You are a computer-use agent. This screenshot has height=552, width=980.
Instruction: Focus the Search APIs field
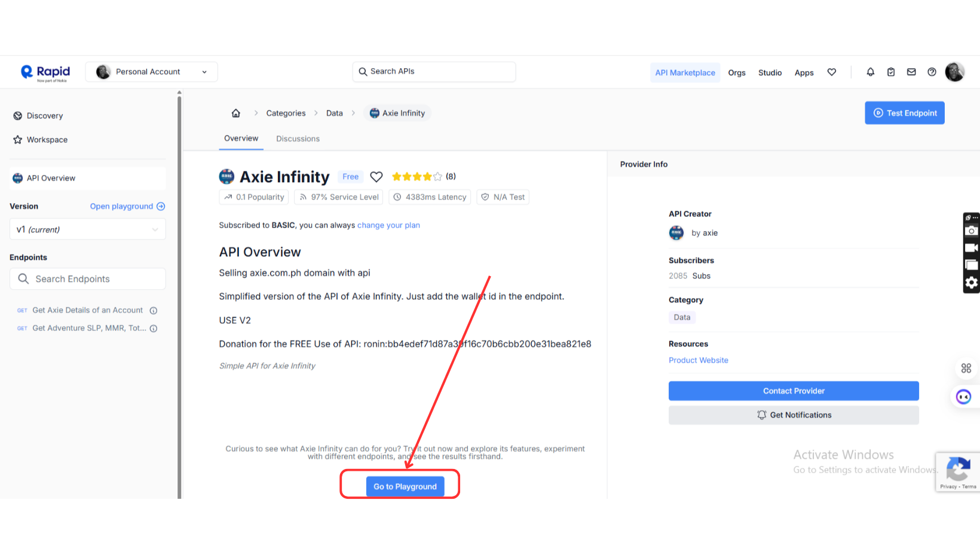(x=434, y=72)
